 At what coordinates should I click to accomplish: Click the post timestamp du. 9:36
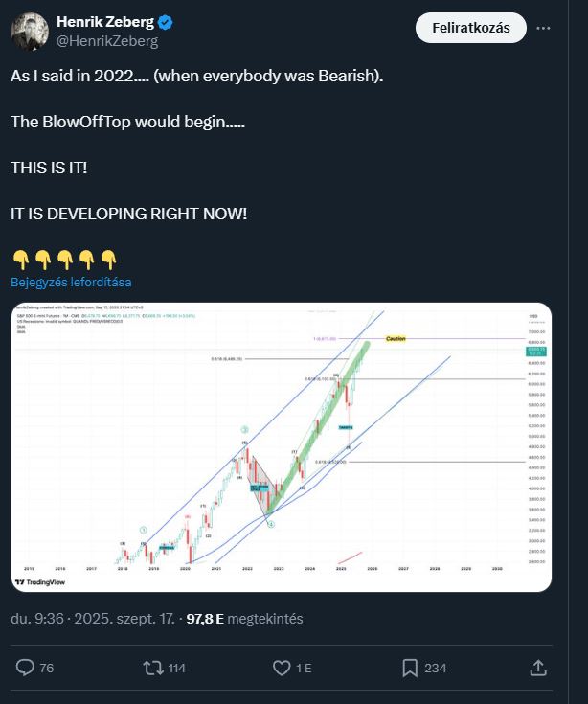[x=37, y=619]
